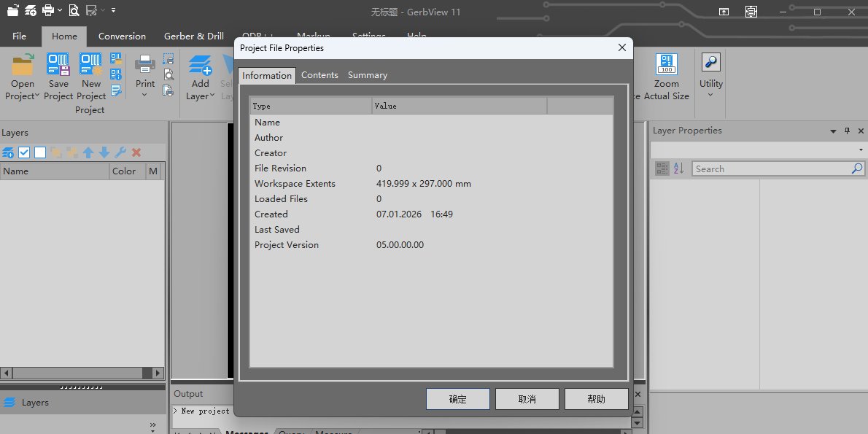The image size is (868, 434).
Task: Switch to the Contents tab
Action: pos(319,75)
